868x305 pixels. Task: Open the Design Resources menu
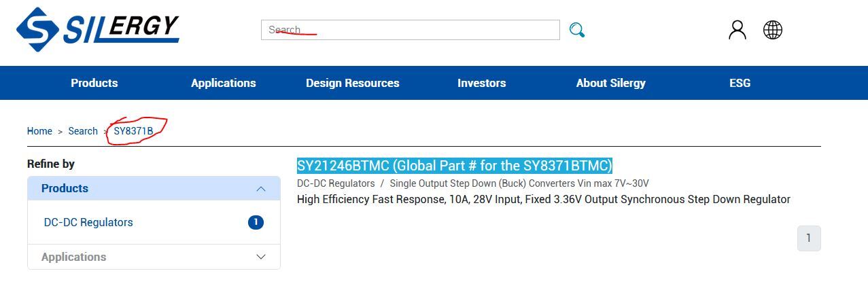click(353, 83)
